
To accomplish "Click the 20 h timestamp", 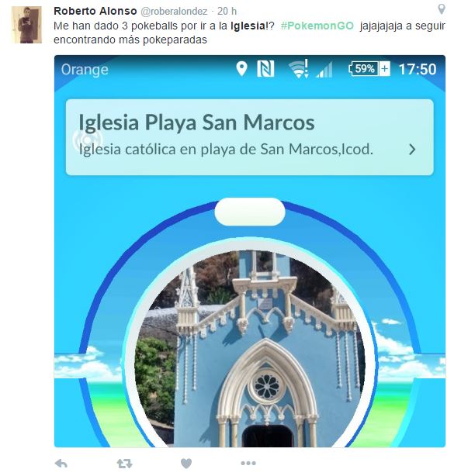I will [227, 11].
